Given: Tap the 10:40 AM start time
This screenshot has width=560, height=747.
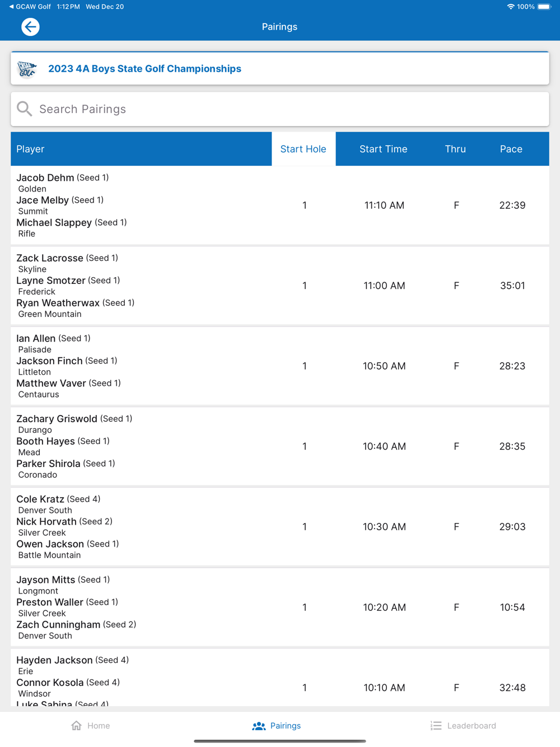Looking at the screenshot, I should point(384,446).
